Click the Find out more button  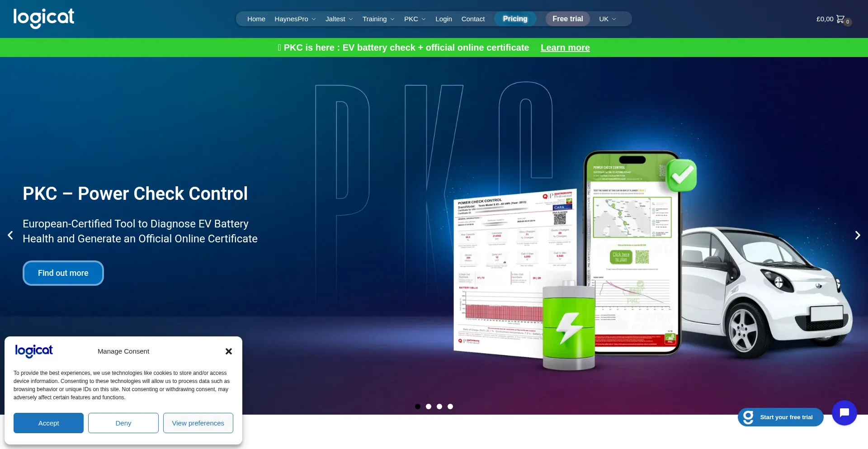(63, 273)
